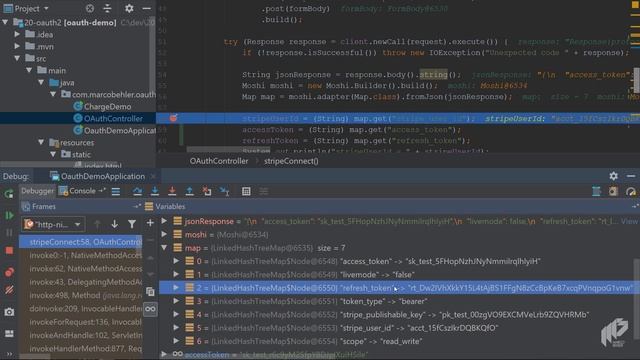Toggle the show watches glasses icon
The width and height of the screenshot is (640, 360).
tap(150, 309)
